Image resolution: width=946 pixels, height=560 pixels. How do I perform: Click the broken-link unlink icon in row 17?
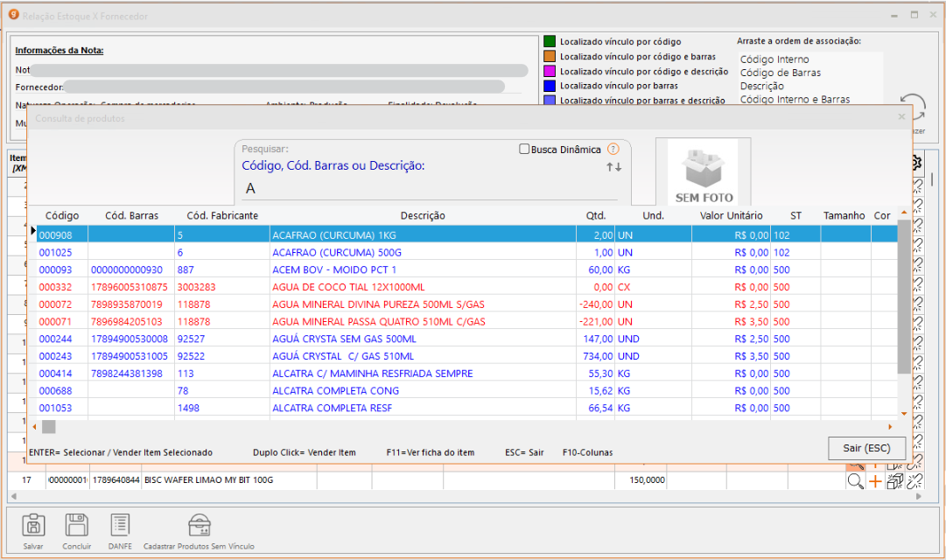coord(914,480)
